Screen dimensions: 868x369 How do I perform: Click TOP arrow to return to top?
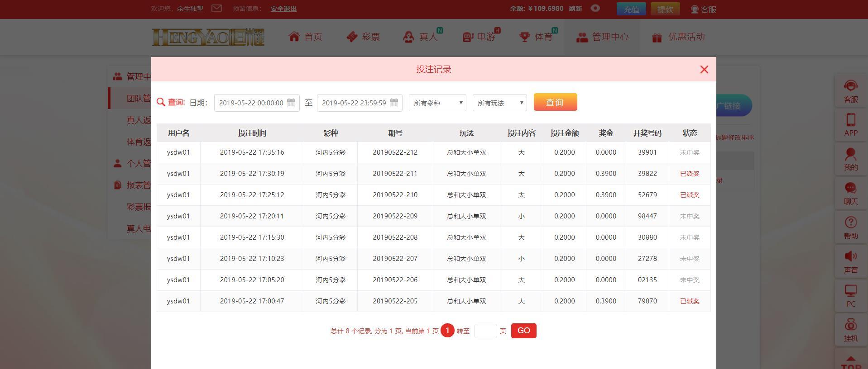coord(851,362)
